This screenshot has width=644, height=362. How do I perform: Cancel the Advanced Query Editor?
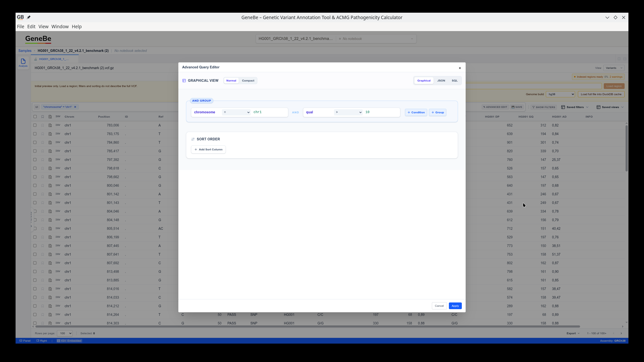pos(439,306)
